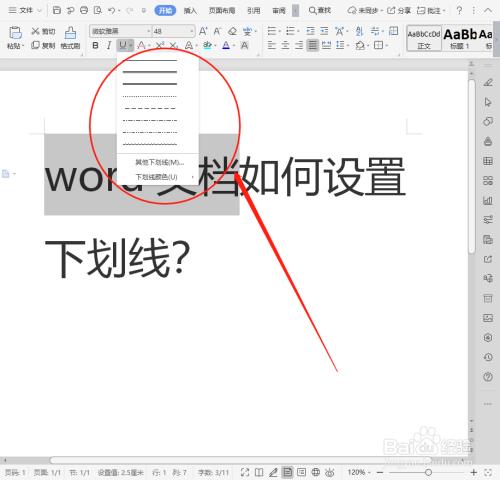This screenshot has width=500, height=480.
Task: Open the font size 48 dropdown
Action: [192, 31]
